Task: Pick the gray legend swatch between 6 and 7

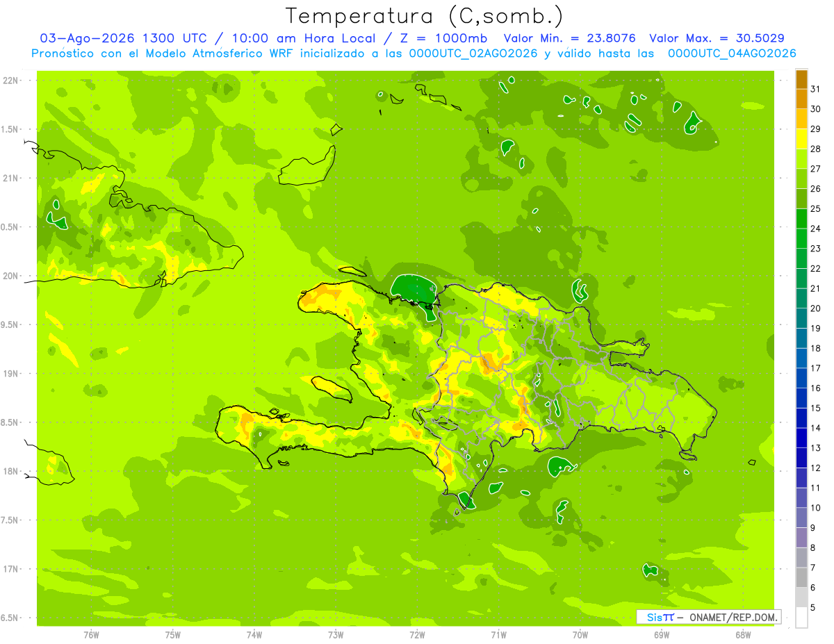Action: [x=801, y=577]
